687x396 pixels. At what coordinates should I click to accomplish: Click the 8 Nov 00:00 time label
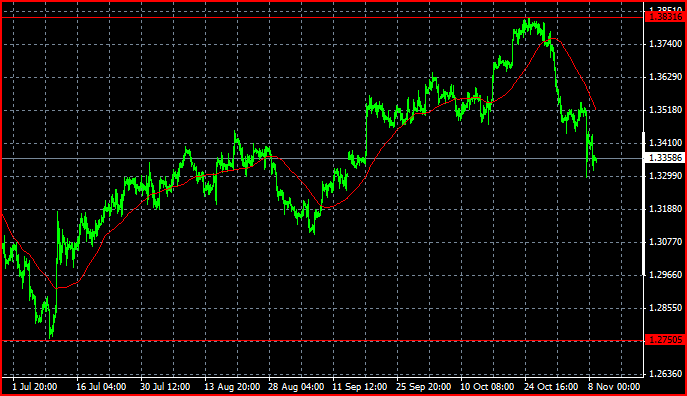(x=614, y=387)
